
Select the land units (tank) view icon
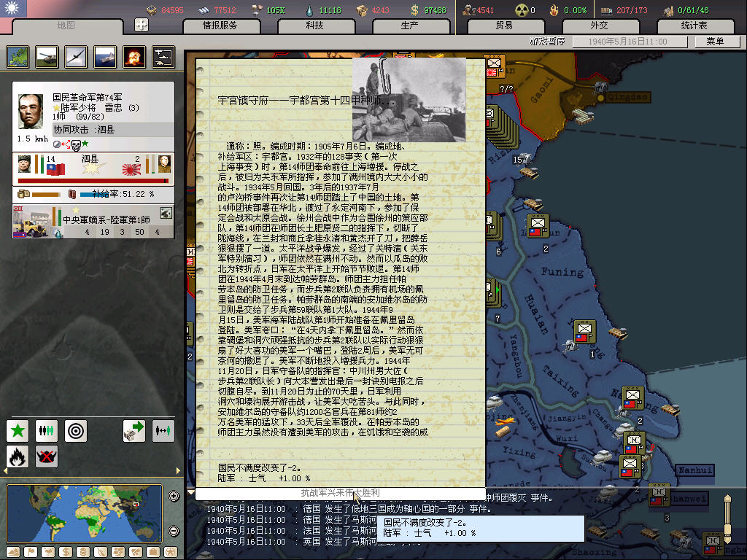[47, 56]
